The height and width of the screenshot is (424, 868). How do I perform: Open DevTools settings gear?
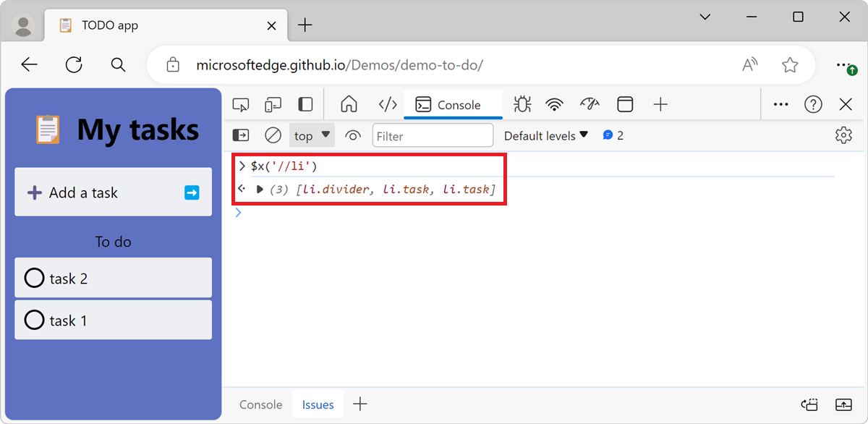(843, 135)
